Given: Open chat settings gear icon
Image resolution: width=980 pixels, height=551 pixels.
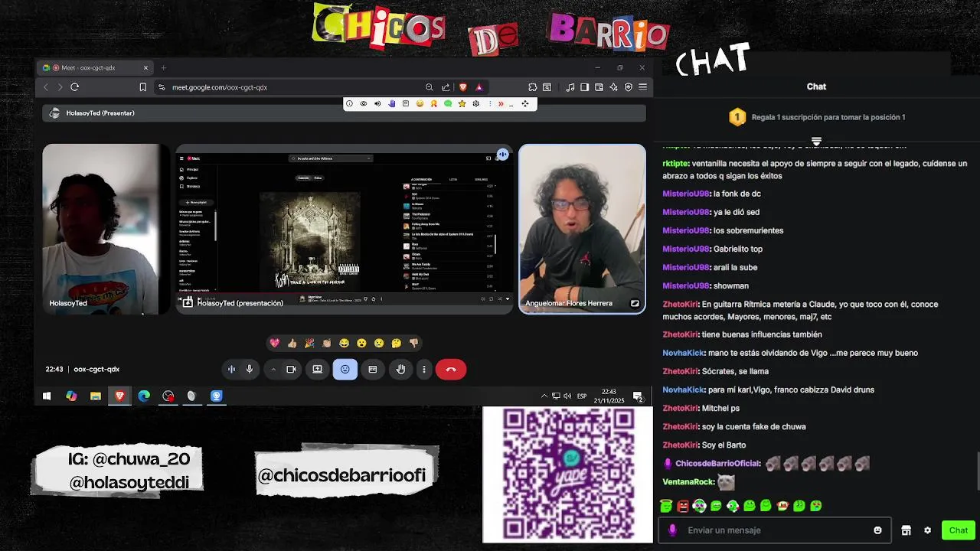Looking at the screenshot, I should (927, 530).
